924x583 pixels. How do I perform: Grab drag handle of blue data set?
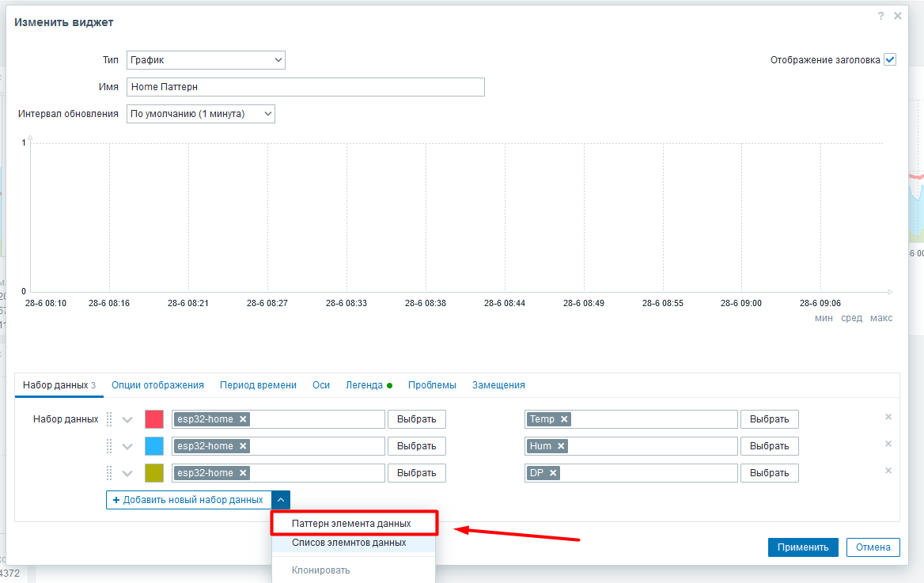(x=109, y=446)
